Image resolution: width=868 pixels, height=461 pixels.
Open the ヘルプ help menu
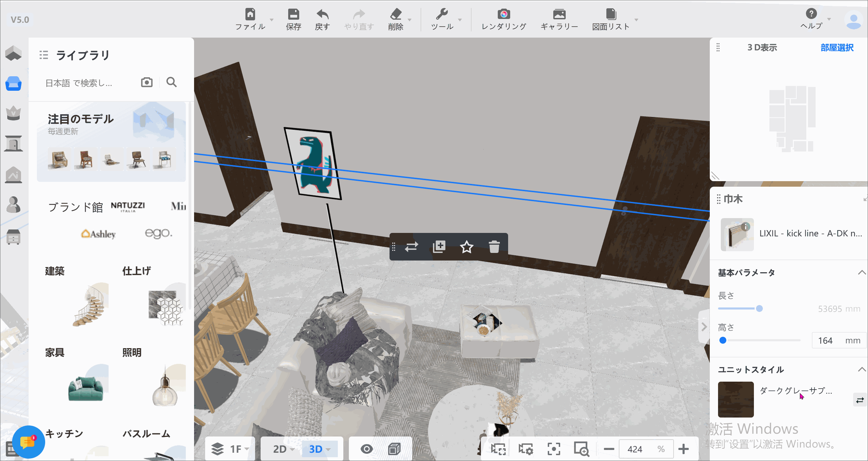(811, 19)
